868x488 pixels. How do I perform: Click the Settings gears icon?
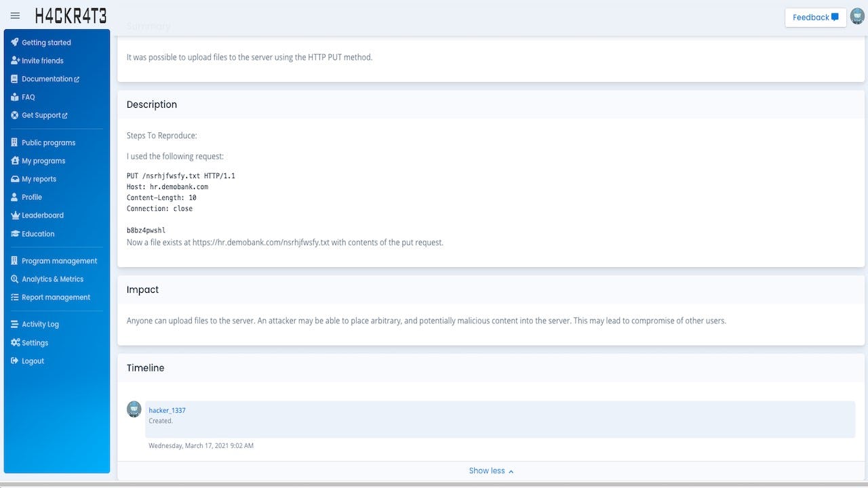[x=14, y=342]
